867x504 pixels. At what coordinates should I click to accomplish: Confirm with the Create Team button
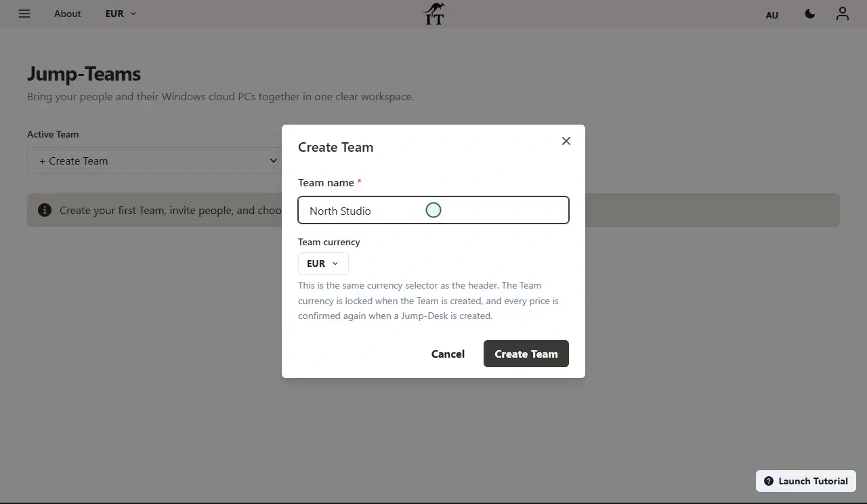(x=526, y=354)
